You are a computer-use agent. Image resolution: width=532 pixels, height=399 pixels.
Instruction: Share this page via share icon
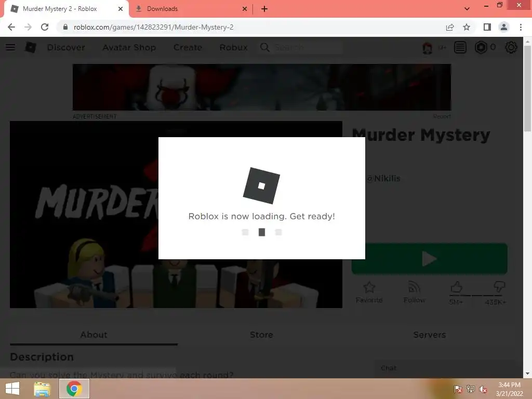[450, 27]
